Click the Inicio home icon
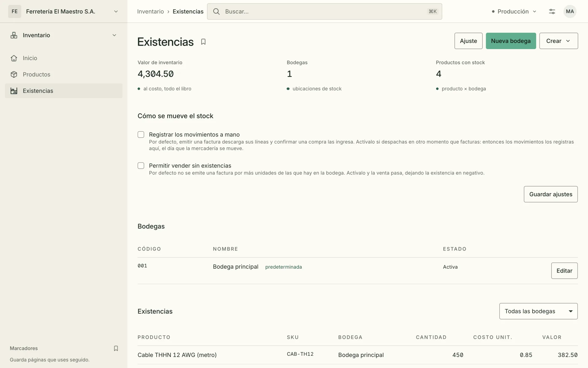 [14, 58]
